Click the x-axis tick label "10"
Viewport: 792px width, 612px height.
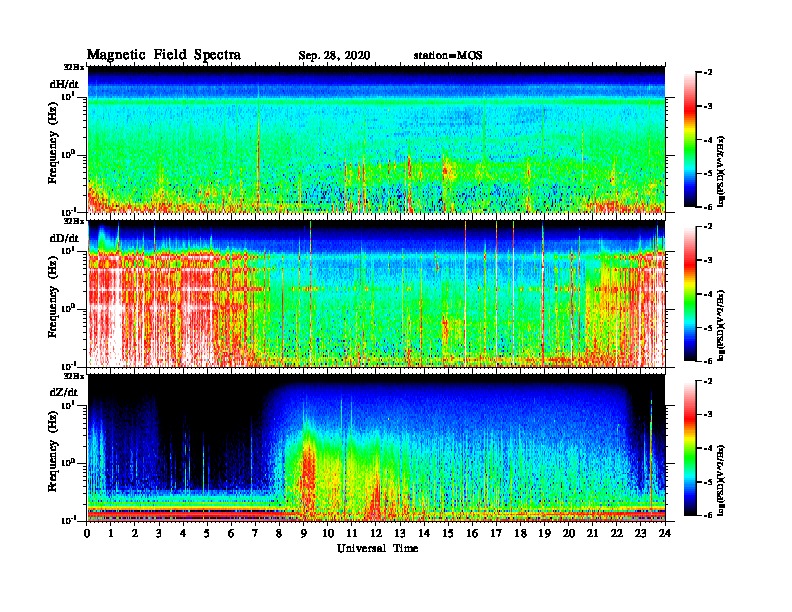[x=328, y=534]
